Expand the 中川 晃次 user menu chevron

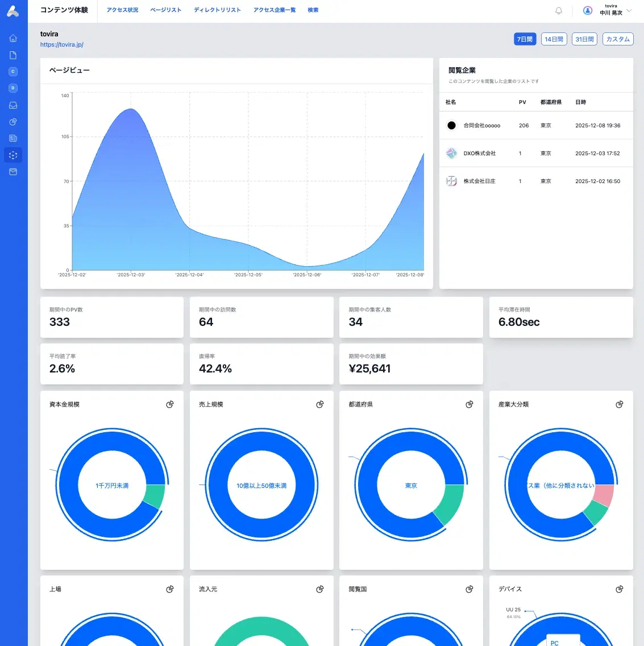[x=629, y=11]
